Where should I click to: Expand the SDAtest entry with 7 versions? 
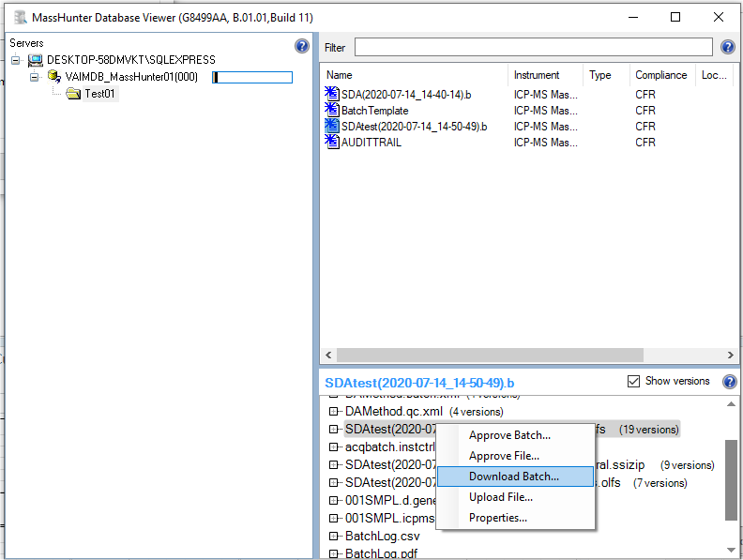(x=334, y=483)
